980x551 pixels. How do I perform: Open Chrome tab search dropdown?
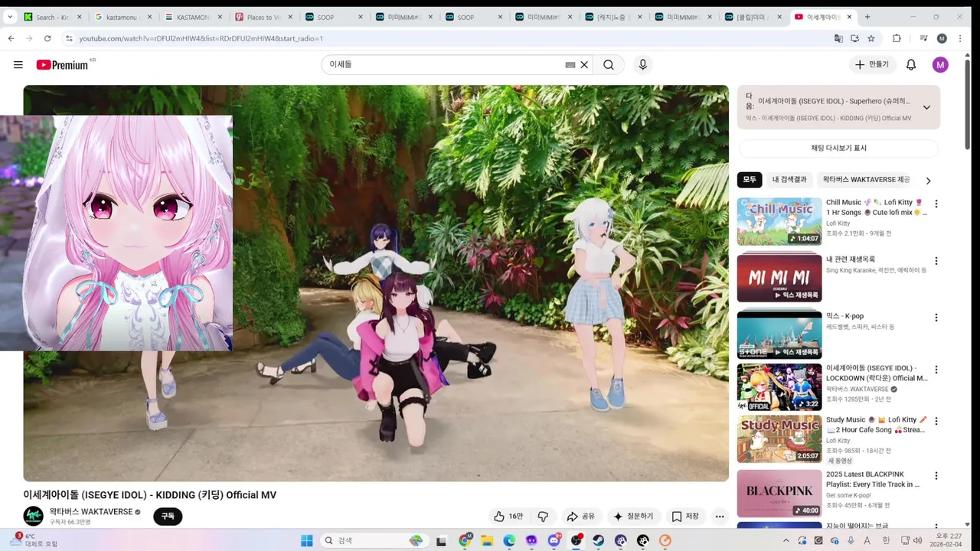[10, 17]
